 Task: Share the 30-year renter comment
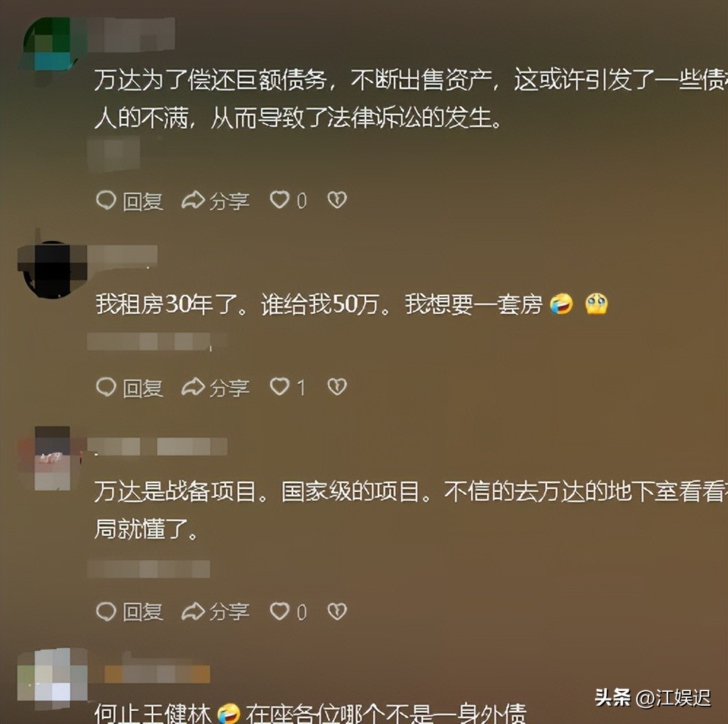pos(215,388)
